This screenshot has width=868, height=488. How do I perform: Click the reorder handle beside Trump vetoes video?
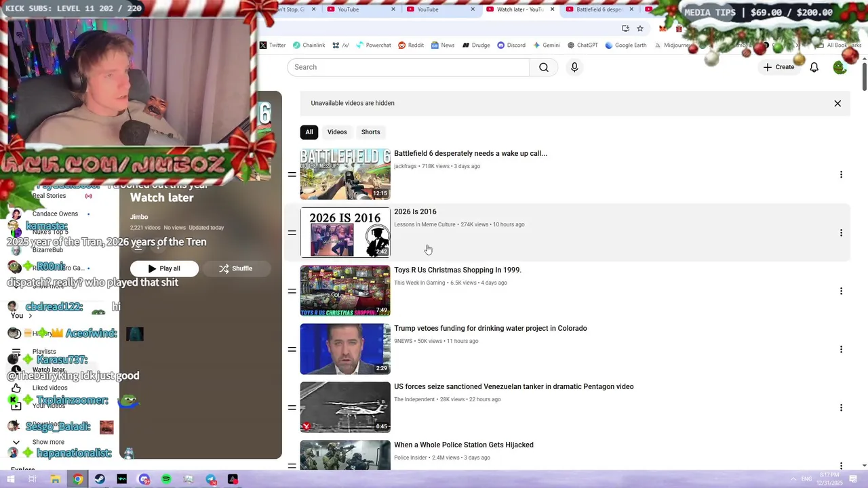click(292, 350)
